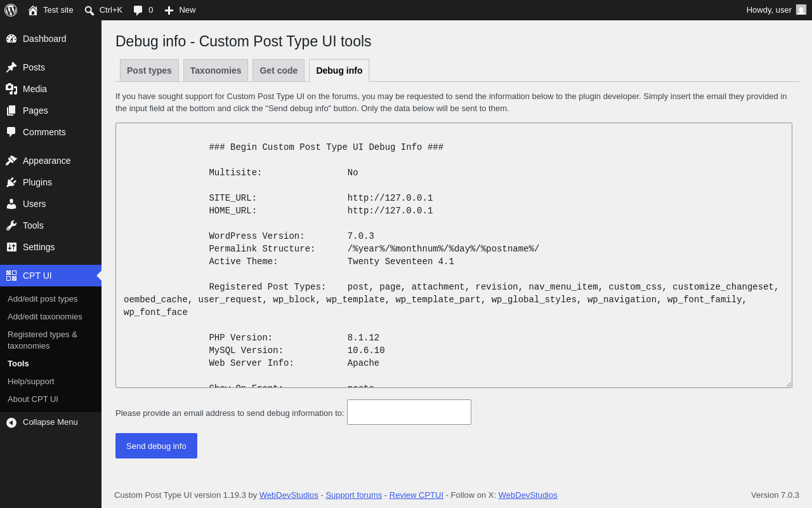Open the Users menu label

34,204
